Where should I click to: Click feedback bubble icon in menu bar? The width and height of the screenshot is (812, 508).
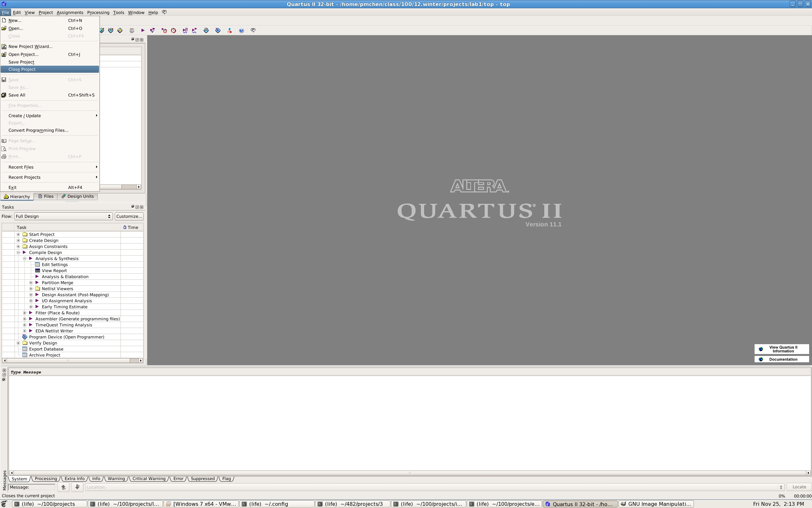tap(164, 12)
